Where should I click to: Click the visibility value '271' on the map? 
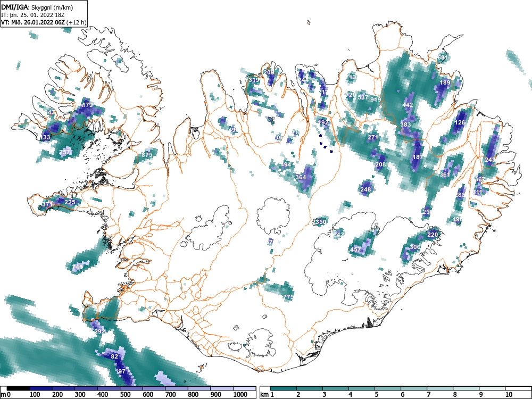(x=373, y=138)
